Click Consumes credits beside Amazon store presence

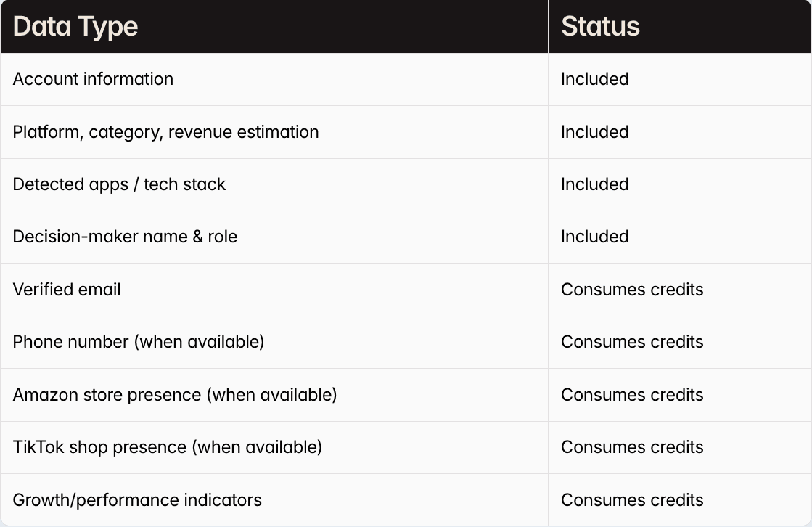632,395
